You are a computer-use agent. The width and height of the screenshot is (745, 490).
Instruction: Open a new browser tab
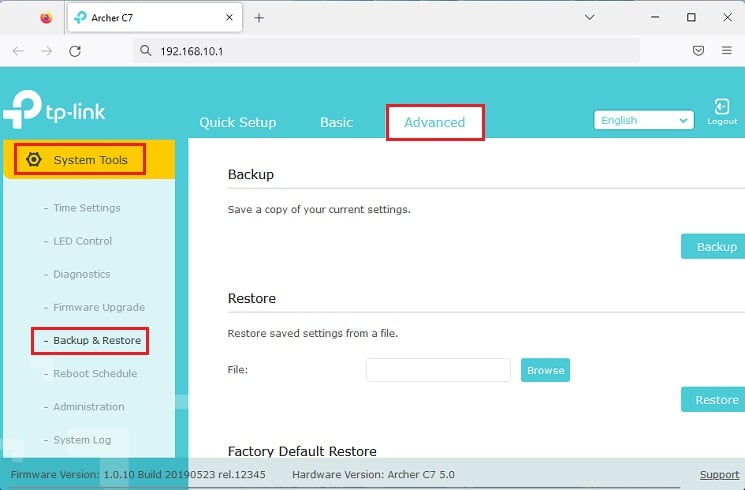point(259,18)
